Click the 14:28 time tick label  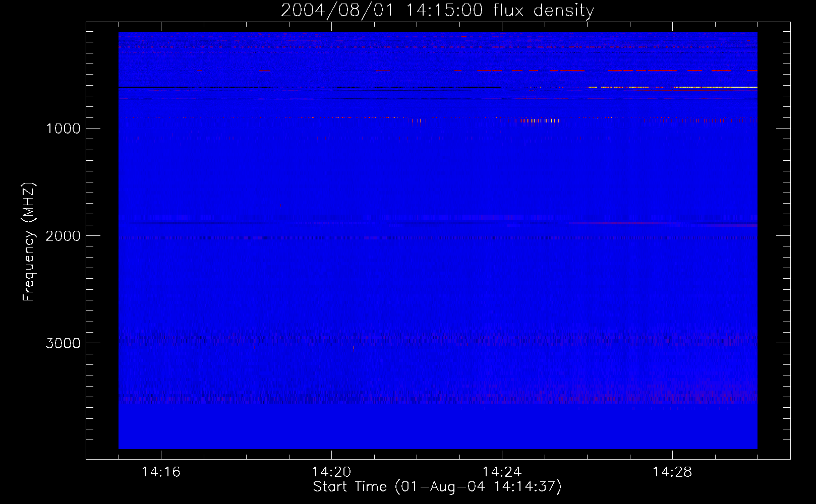672,472
